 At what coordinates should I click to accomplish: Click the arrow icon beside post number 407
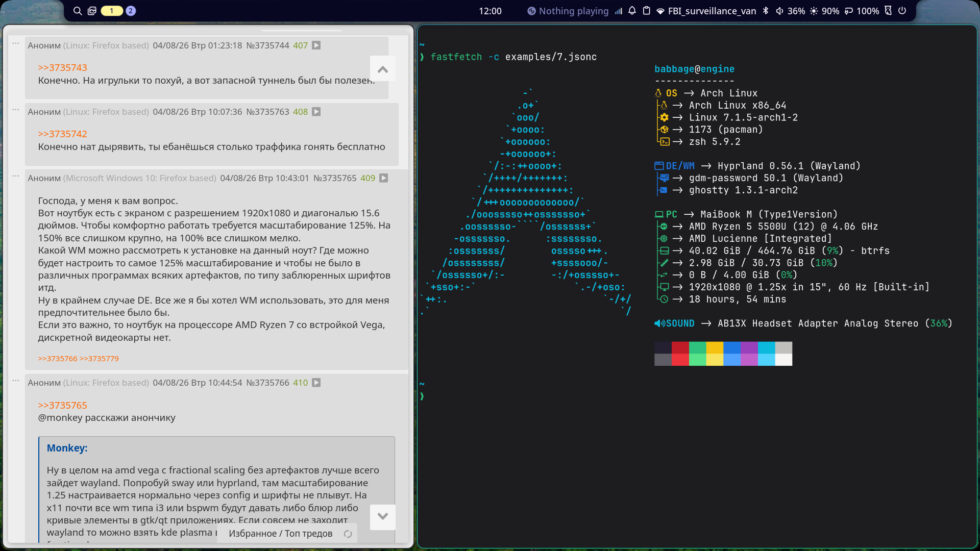point(316,45)
